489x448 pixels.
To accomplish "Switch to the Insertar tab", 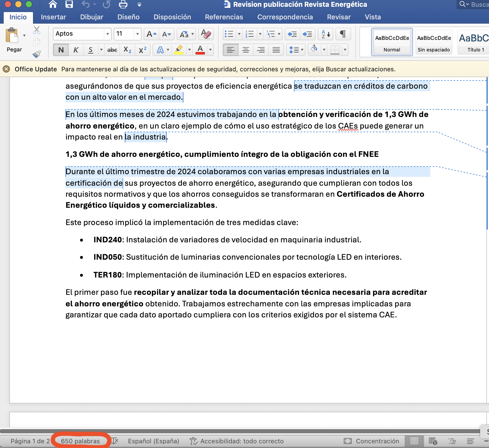I will click(53, 17).
